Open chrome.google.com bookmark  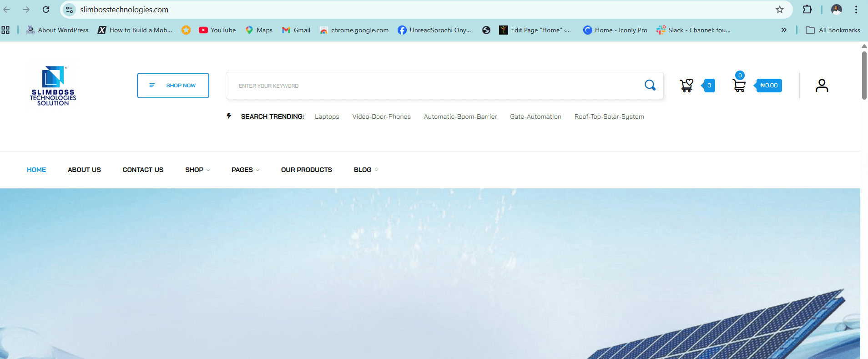(x=354, y=30)
